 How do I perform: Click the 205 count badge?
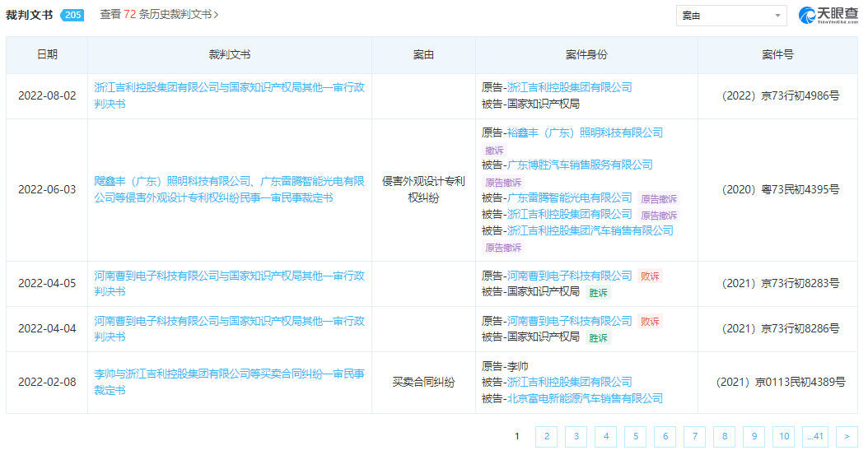(72, 15)
